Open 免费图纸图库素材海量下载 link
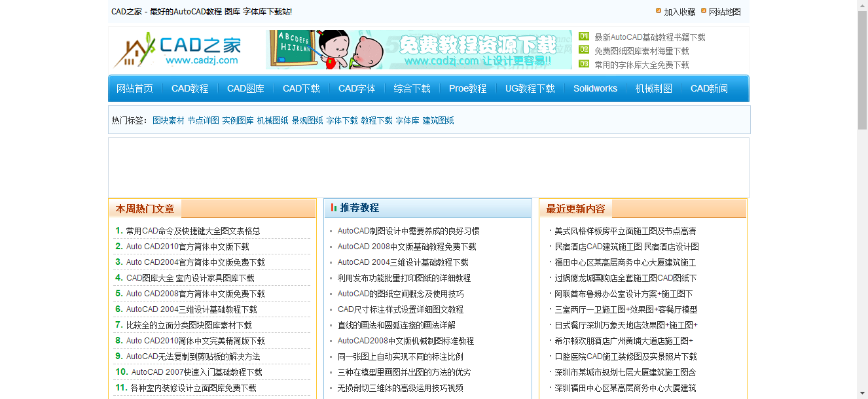The image size is (868, 399). pos(642,51)
